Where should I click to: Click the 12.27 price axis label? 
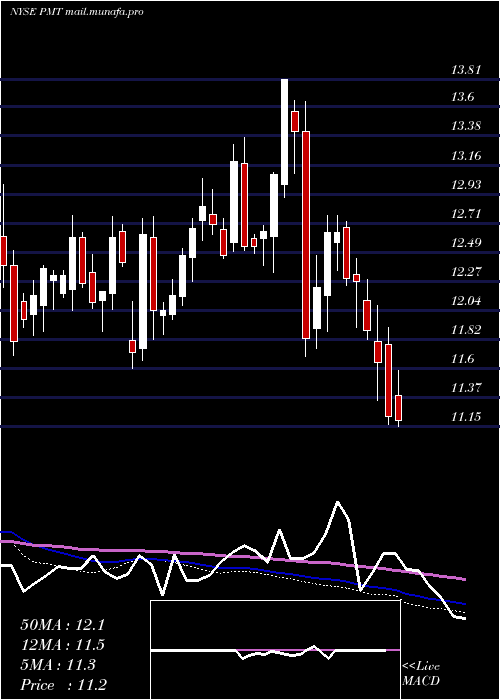tap(466, 271)
